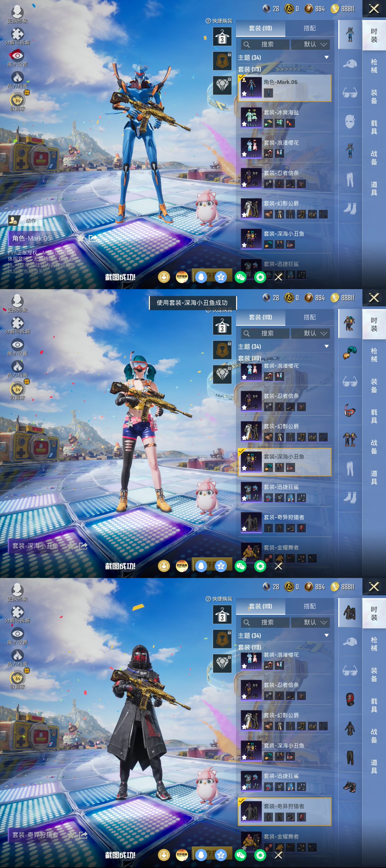This screenshot has height=868, width=386.
Task: Share the Mark.06 screenshot to WeChat
Action: (240, 277)
